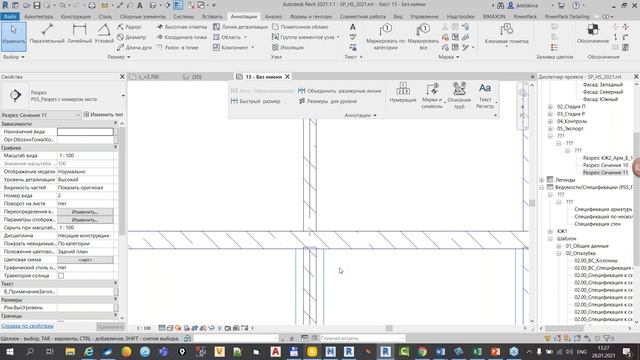Click Размеры для уровня tool
The width and height of the screenshot is (640, 360).
pyautogui.click(x=328, y=101)
